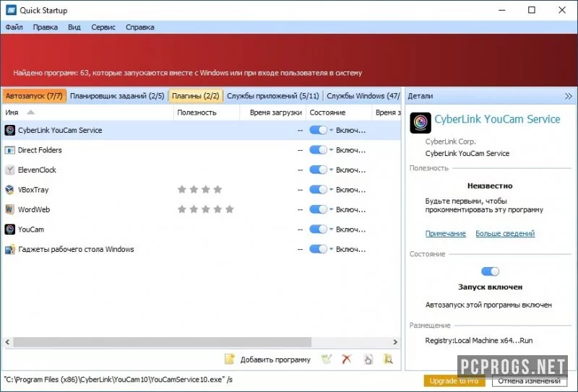Click the horizontal scrollbar thumb
This screenshot has width=578, height=392.
pos(162,342)
